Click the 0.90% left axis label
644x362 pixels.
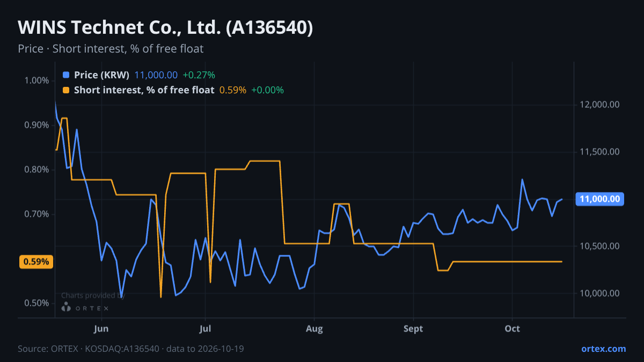(x=36, y=125)
